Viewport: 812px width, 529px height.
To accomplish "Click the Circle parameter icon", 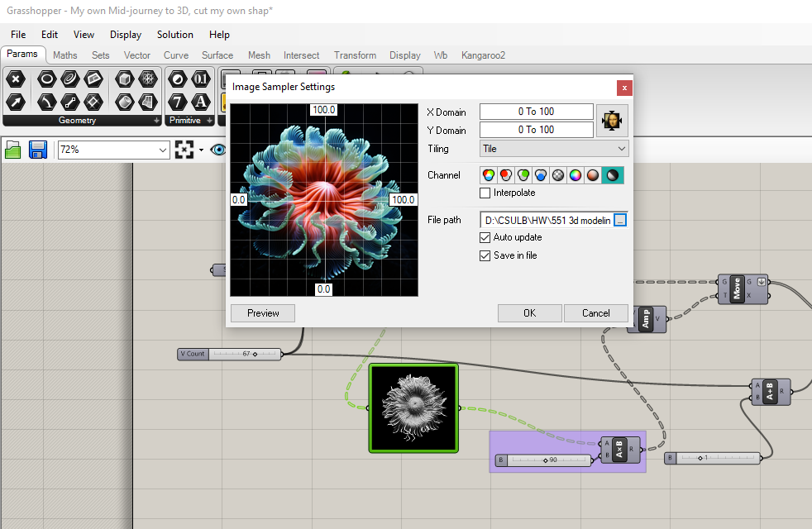I will [x=47, y=80].
